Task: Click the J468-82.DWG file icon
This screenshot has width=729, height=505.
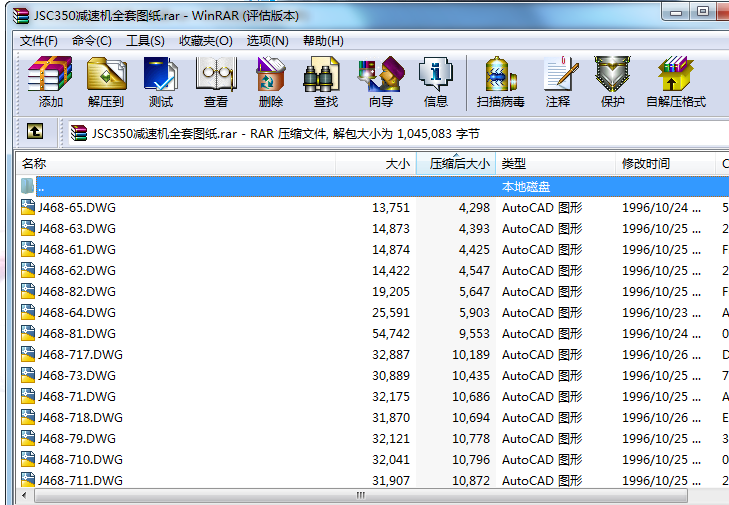Action: (x=28, y=291)
